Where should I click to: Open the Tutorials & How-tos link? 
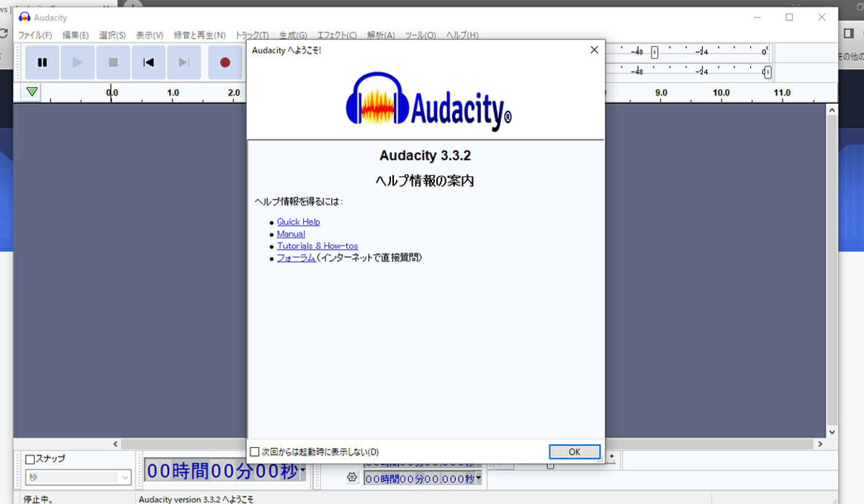click(318, 246)
